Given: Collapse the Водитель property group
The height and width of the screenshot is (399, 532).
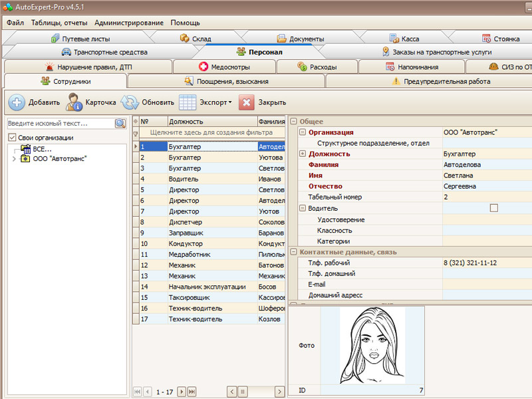Looking at the screenshot, I should point(303,208).
